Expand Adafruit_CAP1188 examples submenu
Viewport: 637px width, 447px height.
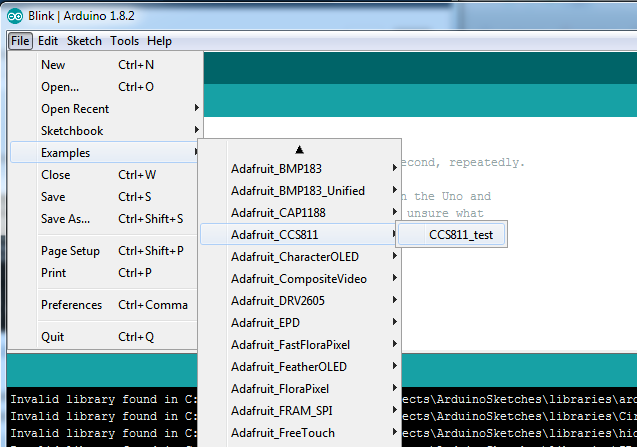tap(280, 213)
